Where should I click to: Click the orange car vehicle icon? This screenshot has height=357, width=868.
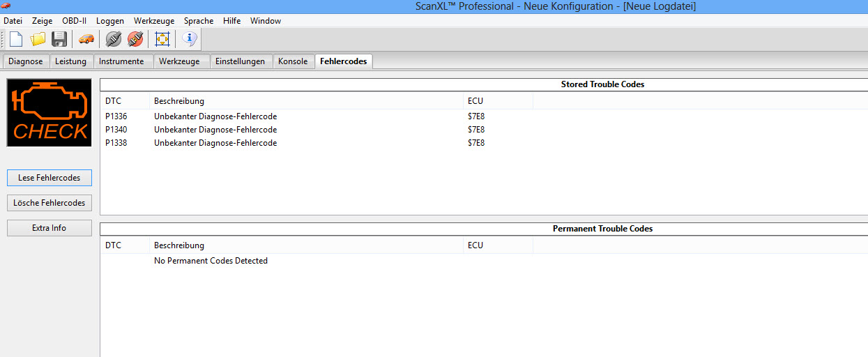pyautogui.click(x=86, y=40)
